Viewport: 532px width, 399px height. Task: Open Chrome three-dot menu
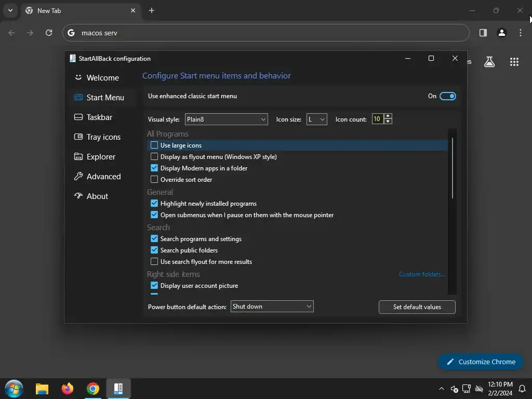521,33
